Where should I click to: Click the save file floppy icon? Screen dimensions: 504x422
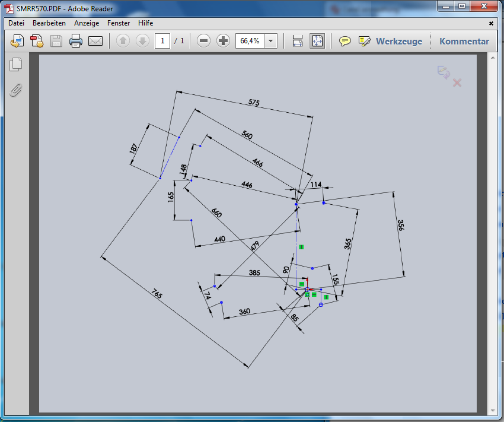tap(56, 41)
